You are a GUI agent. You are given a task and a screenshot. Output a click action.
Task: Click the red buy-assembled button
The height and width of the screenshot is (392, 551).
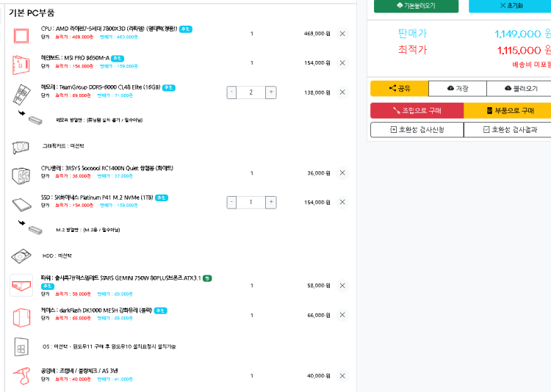[x=417, y=111]
